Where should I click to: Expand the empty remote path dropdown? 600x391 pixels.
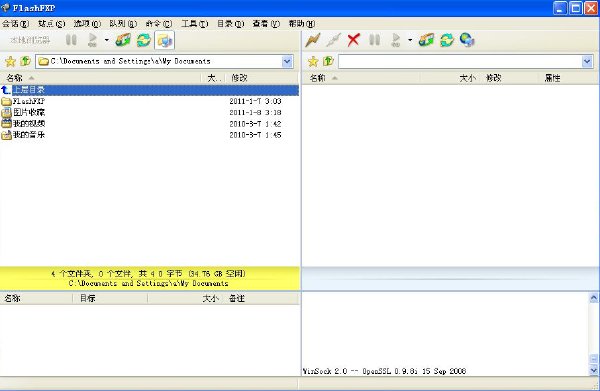pyautogui.click(x=587, y=62)
